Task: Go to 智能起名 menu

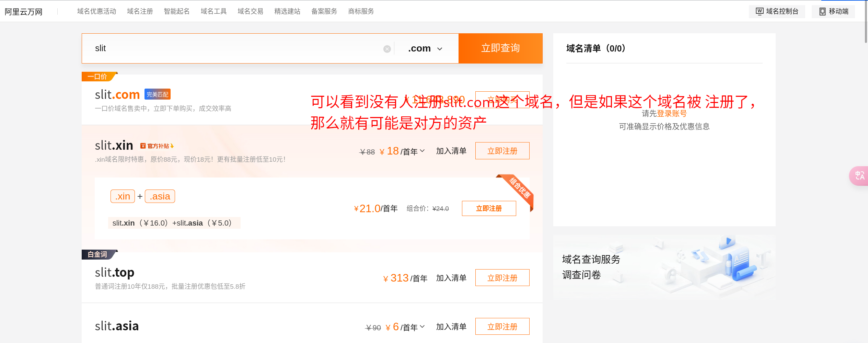Action: point(177,11)
